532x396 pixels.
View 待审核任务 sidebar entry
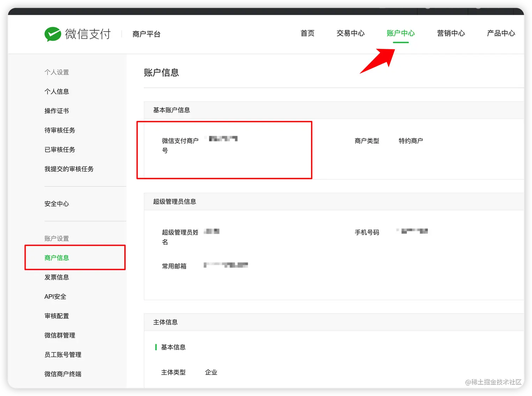tap(60, 130)
